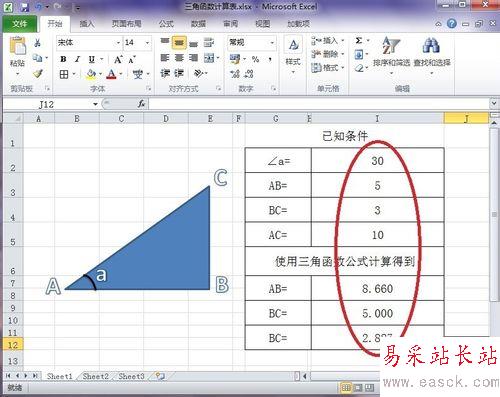Switch to the Formulas tab
This screenshot has width=500, height=397.
coord(166,23)
